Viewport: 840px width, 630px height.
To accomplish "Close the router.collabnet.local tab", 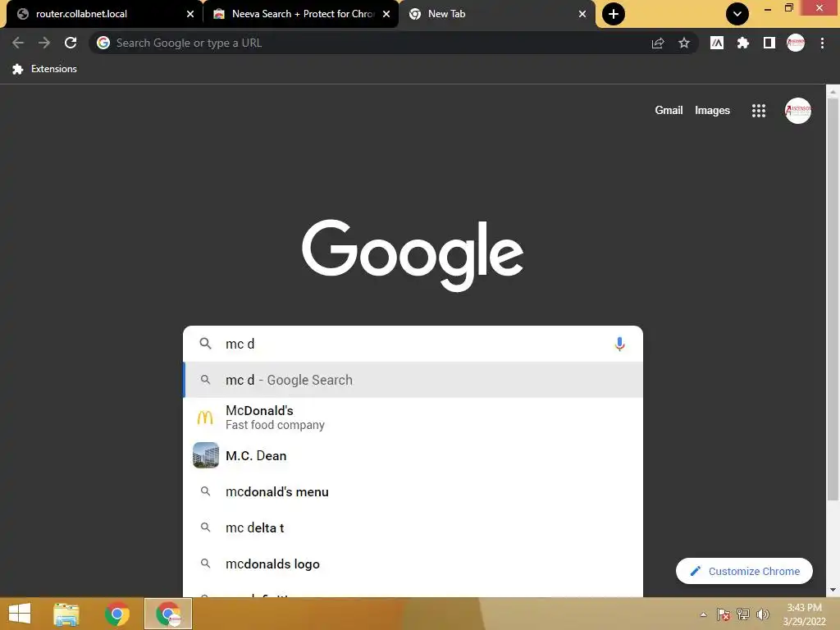I will point(190,14).
